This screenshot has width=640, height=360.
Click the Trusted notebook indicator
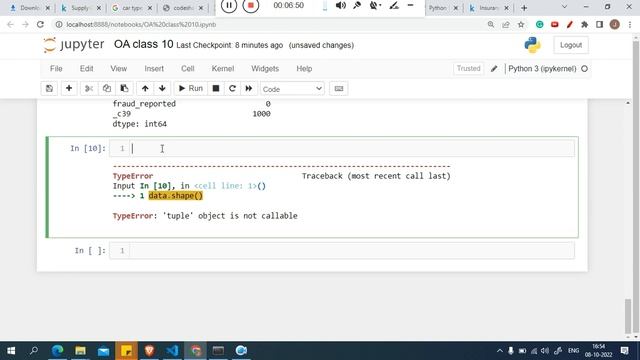[468, 69]
